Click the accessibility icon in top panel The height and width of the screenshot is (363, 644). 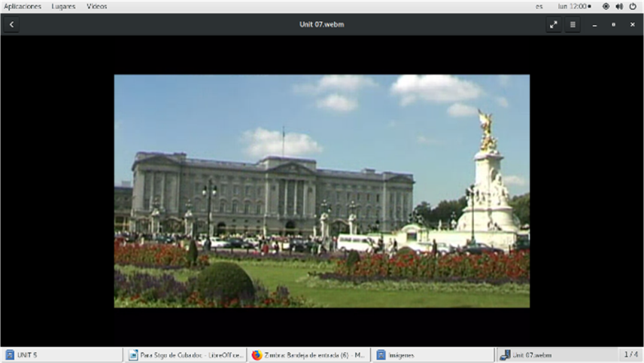pos(606,6)
